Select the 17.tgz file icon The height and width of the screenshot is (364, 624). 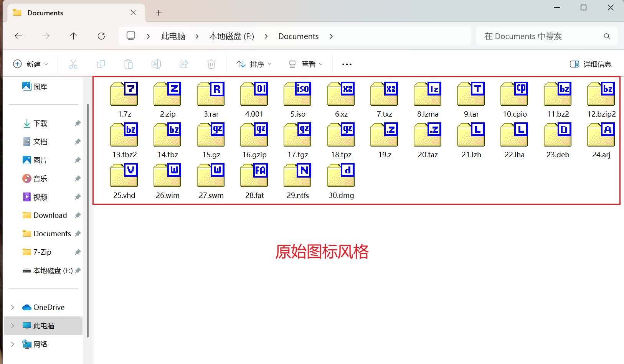[297, 135]
